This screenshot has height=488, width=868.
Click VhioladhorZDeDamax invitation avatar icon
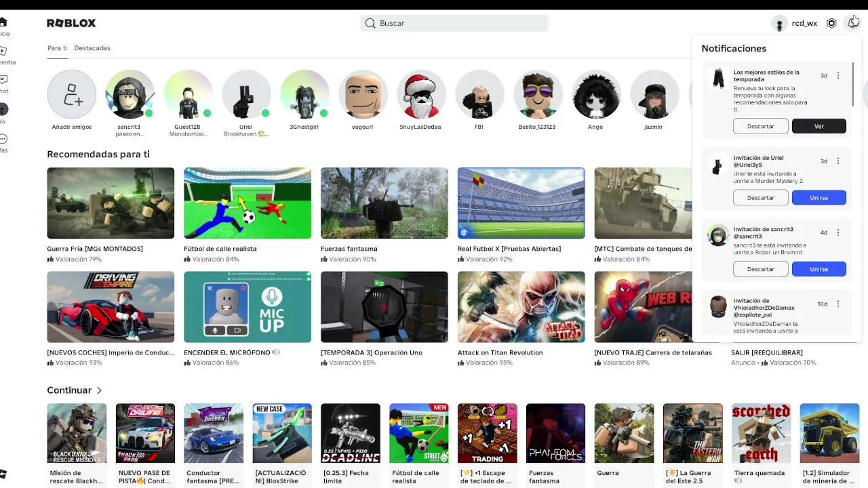coord(718,306)
